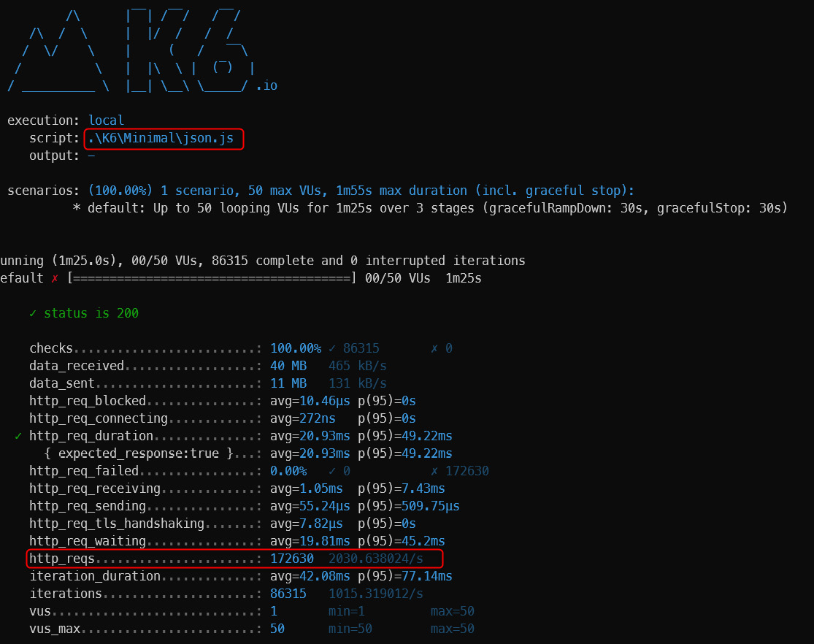Click the checks passed count 86315
This screenshot has height=644, width=814.
[361, 348]
